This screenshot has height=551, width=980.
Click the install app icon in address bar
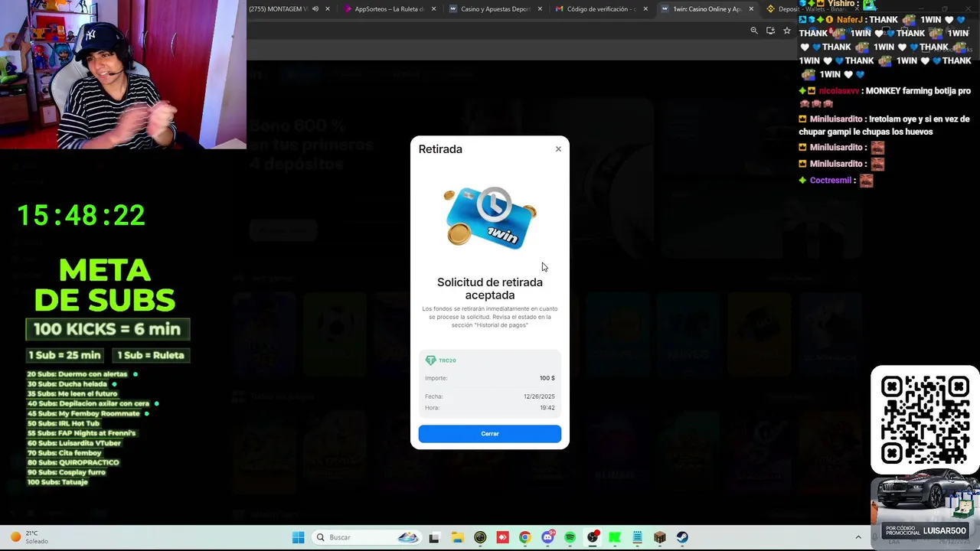click(770, 31)
